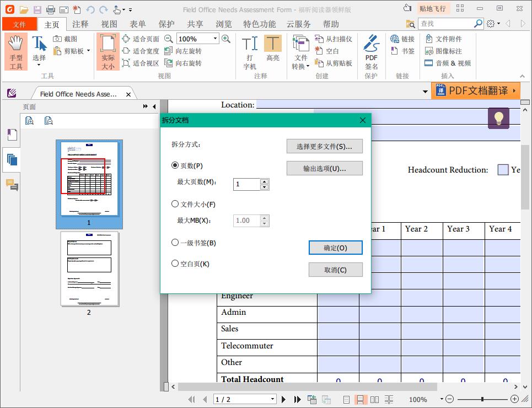Select the page 2 thumbnail
This screenshot has width=532, height=408.
[89, 269]
